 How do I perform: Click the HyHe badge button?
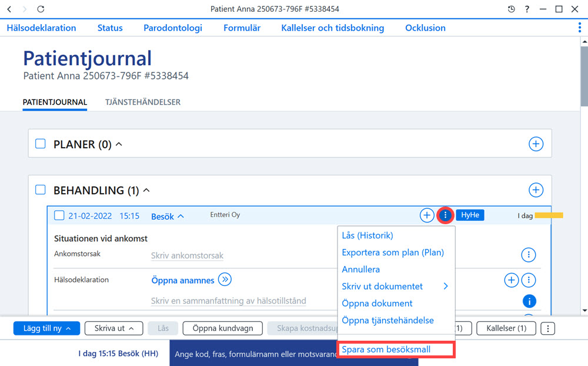pyautogui.click(x=470, y=215)
